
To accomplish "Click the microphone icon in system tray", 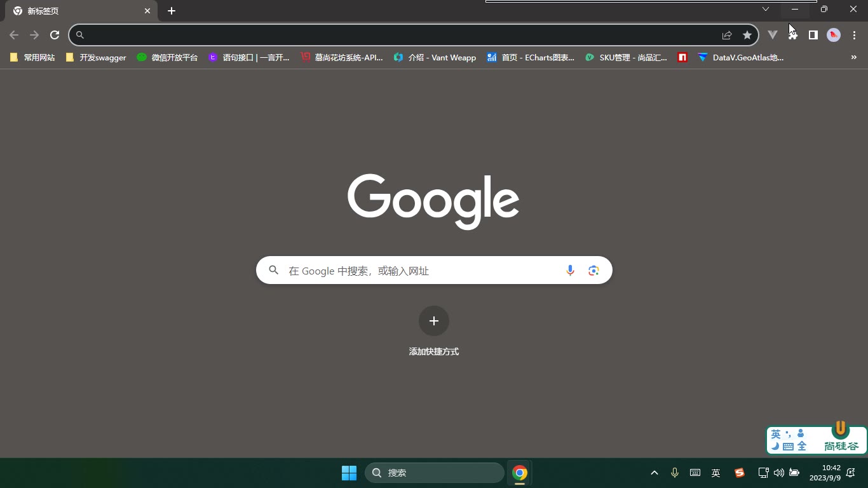I will click(675, 473).
